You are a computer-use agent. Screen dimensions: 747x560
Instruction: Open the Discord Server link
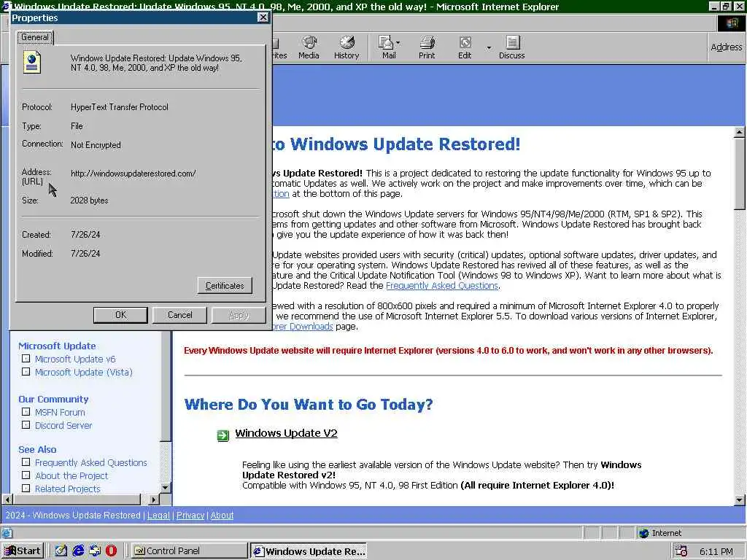point(63,425)
